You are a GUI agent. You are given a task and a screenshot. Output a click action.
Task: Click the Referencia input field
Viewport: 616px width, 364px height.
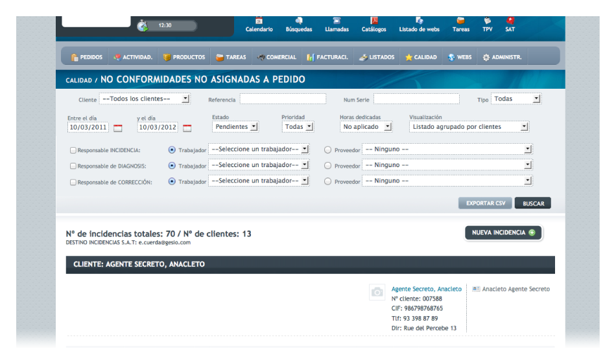click(x=283, y=99)
